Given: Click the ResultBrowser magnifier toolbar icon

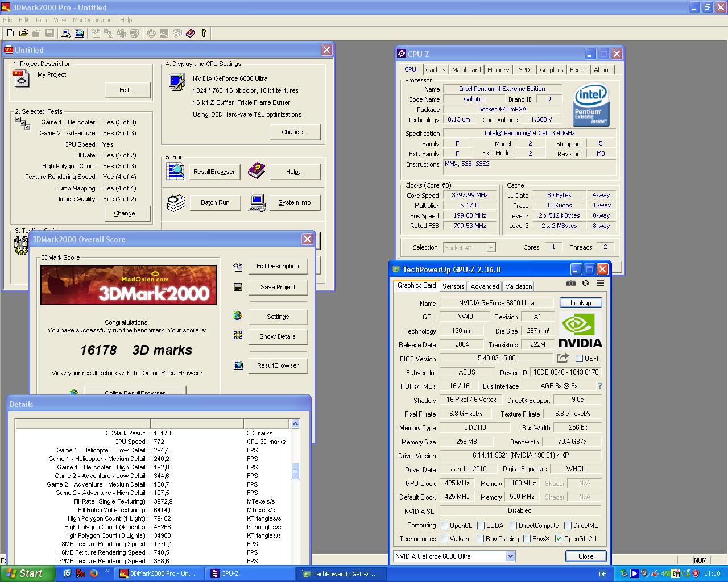Looking at the screenshot, I should (x=79, y=34).
